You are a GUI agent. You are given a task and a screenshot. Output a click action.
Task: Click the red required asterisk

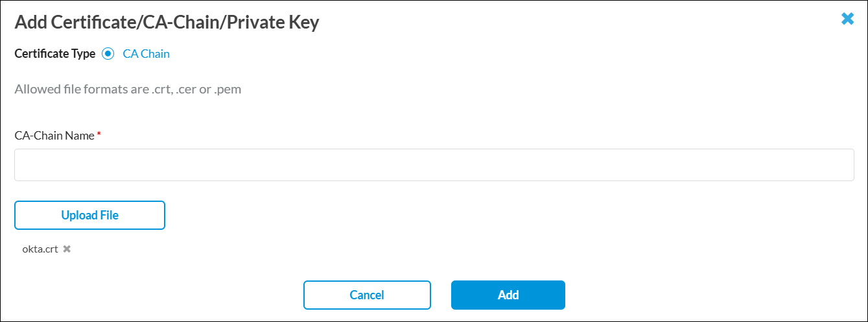coord(99,135)
